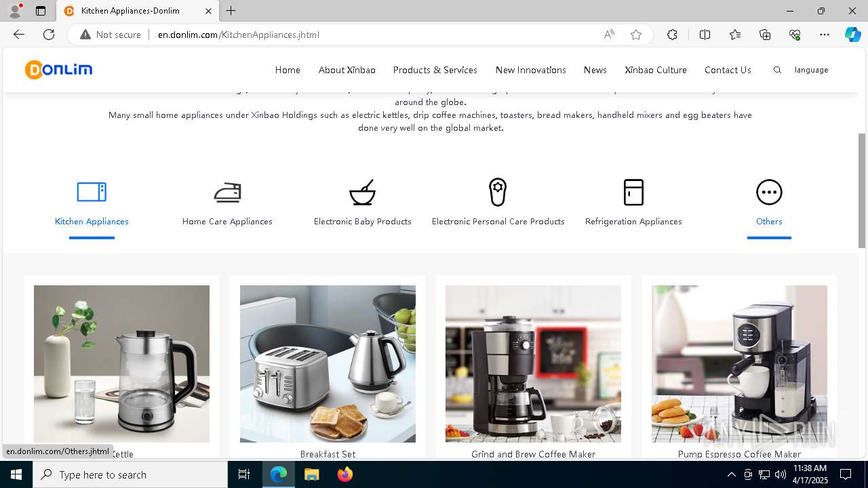Open the browser profile icon
The height and width of the screenshot is (488, 868).
tap(15, 11)
